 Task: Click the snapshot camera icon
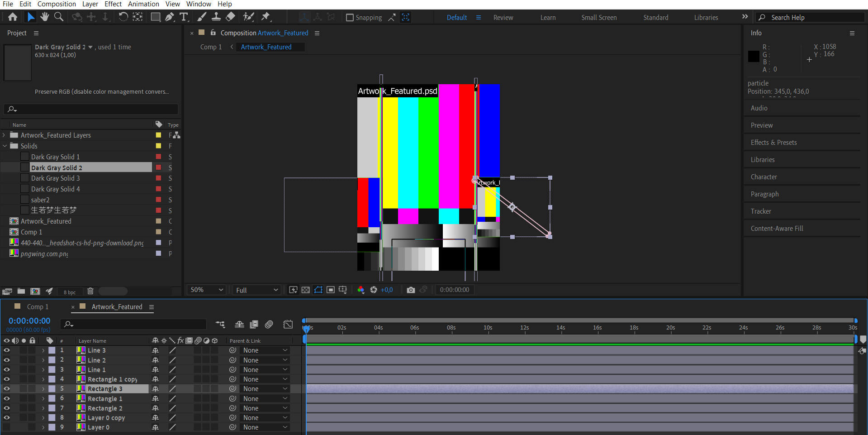[x=411, y=290]
